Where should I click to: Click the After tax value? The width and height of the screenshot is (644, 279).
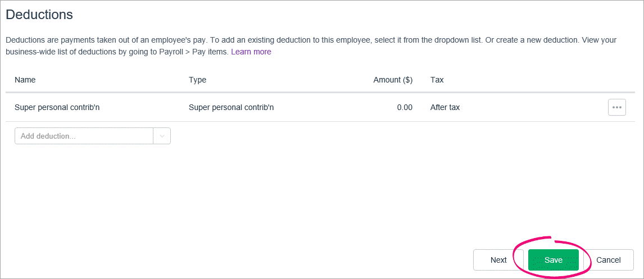[445, 107]
